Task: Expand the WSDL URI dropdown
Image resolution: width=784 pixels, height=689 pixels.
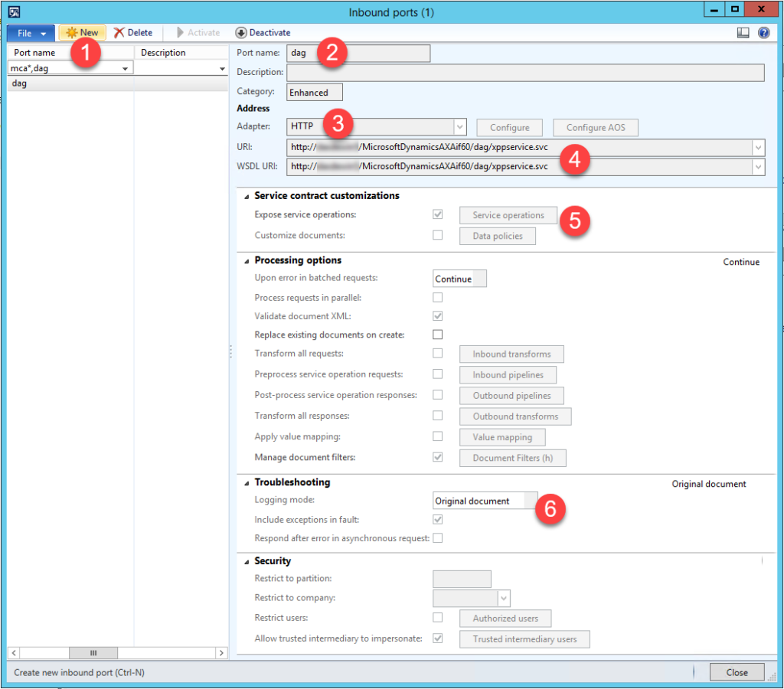Action: (759, 166)
